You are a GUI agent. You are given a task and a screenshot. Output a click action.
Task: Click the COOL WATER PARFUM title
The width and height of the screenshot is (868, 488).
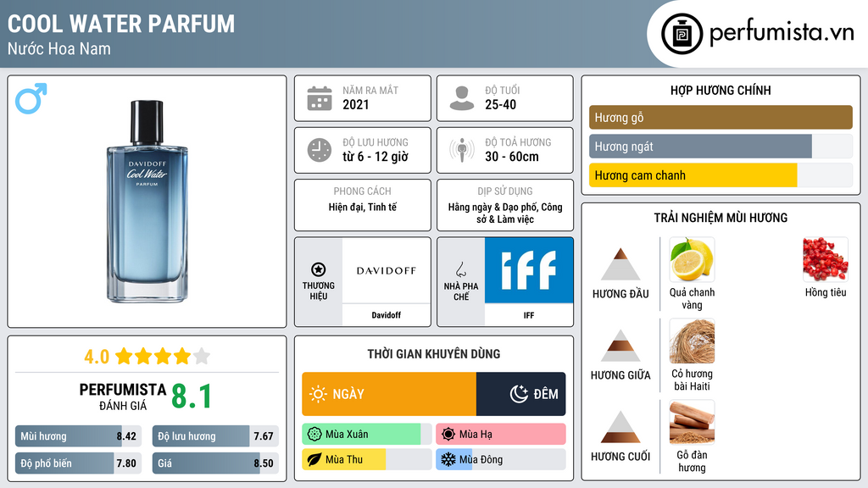[x=121, y=24]
